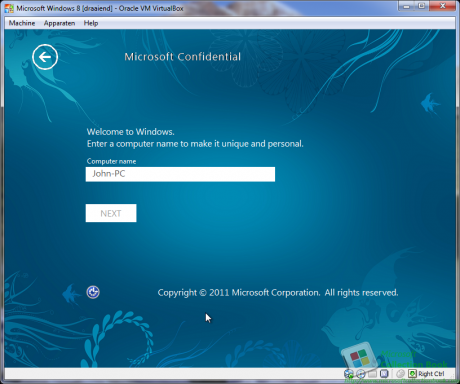Viewport: 460px width, 384px height.
Task: Open the Machine menu
Action: 22,23
